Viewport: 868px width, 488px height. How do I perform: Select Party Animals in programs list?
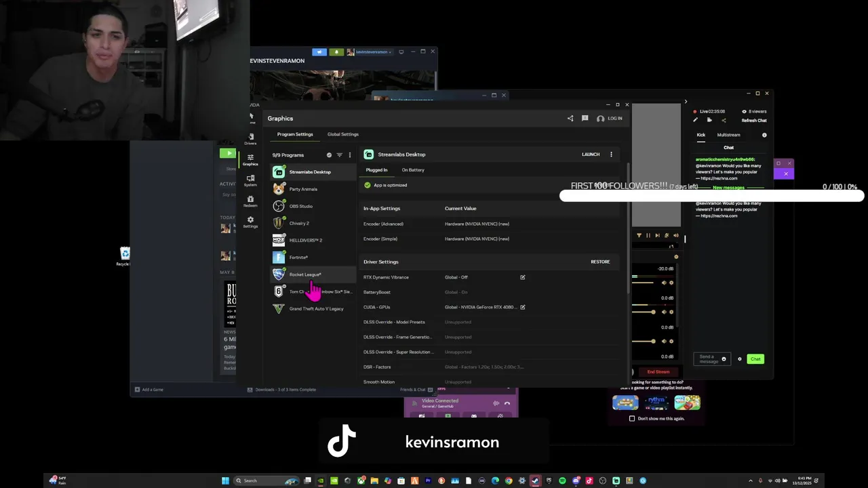(313, 189)
